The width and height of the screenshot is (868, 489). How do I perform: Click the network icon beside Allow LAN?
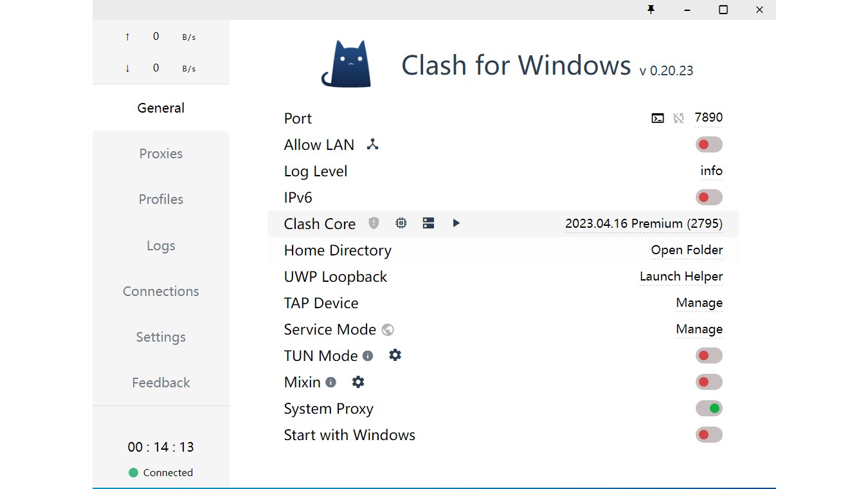click(372, 144)
